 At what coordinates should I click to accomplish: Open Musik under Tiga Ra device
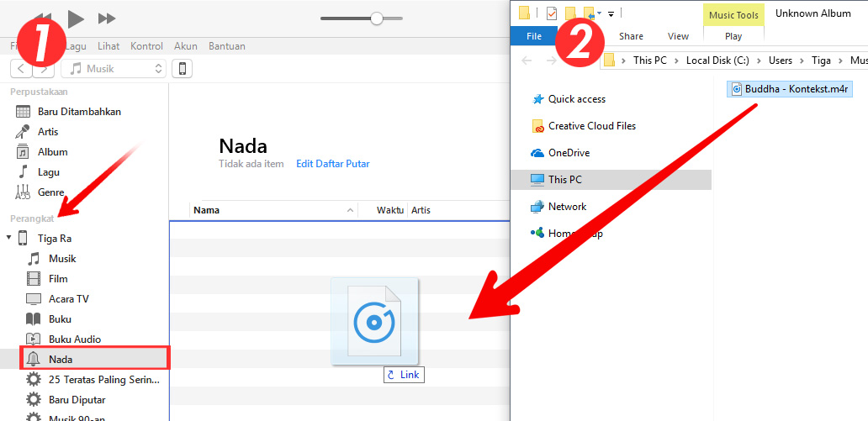(x=62, y=258)
